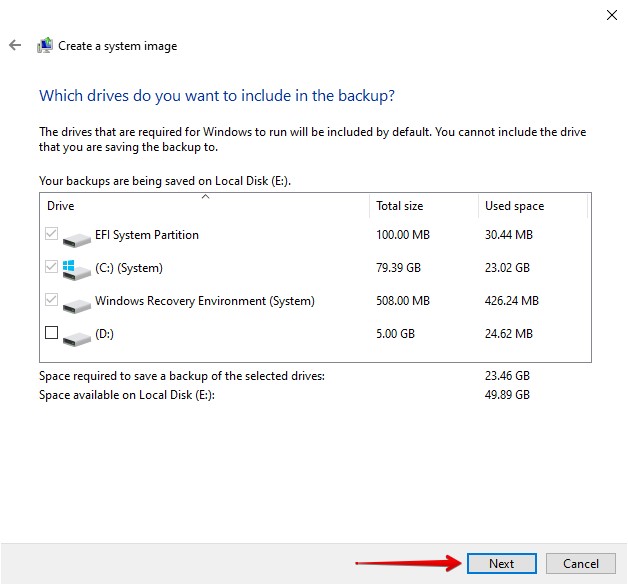This screenshot has height=584, width=628.
Task: Click the 508.00 MB total size value
Action: 403,300
